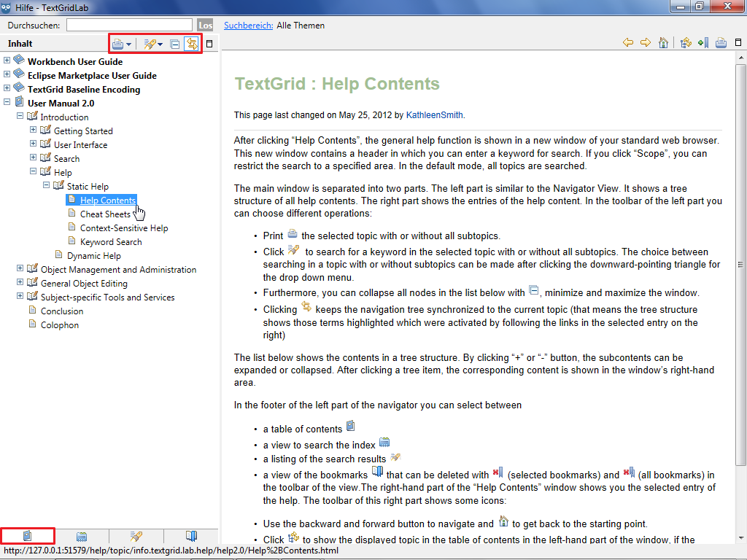The image size is (747, 560).
Task: Open the Search Results tab at bottom
Action: (x=136, y=537)
